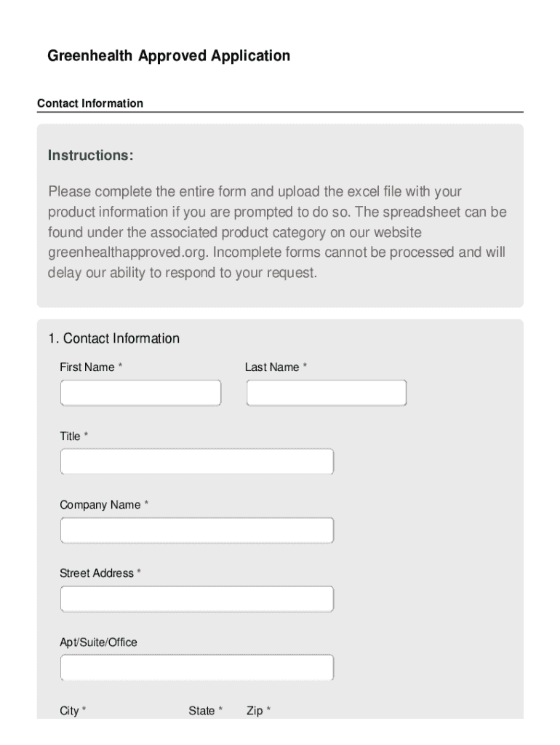Click the Apt/Suite/Office label
Screen dimensions: 560x745
pyautogui.click(x=98, y=642)
